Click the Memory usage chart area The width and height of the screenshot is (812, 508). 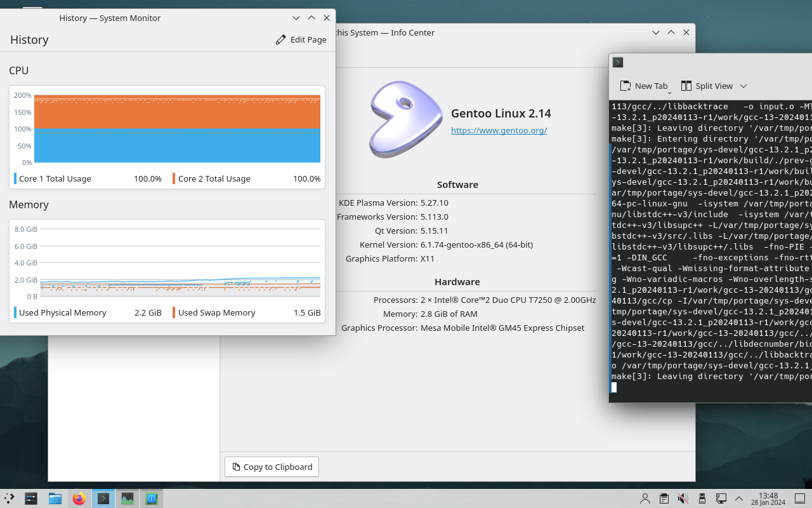[x=180, y=263]
